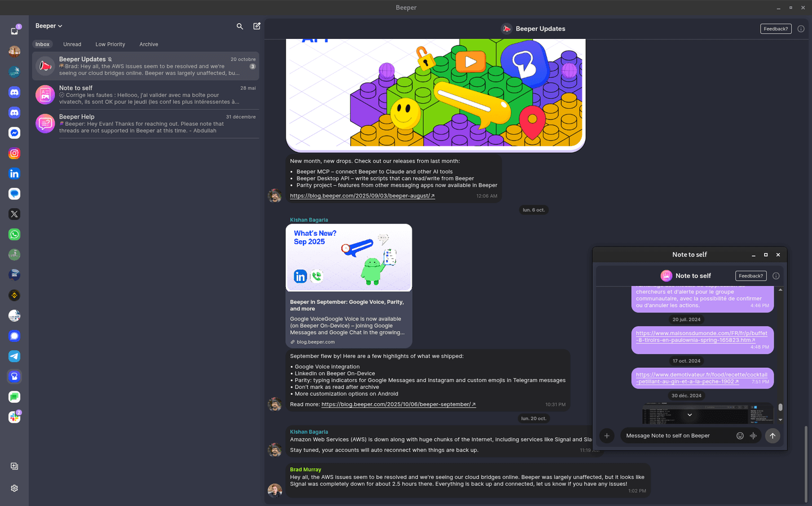The width and height of the screenshot is (812, 506).
Task: Open the Telegram network in the left rail
Action: pyautogui.click(x=14, y=356)
